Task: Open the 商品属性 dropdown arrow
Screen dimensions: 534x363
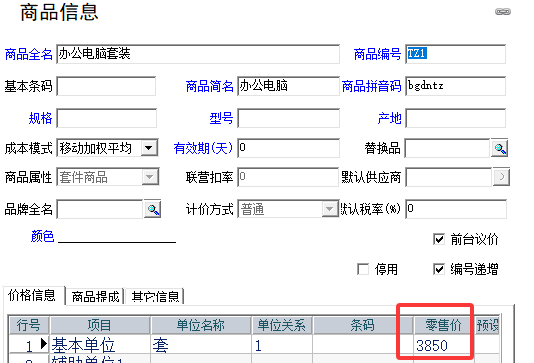Action: 150,177
